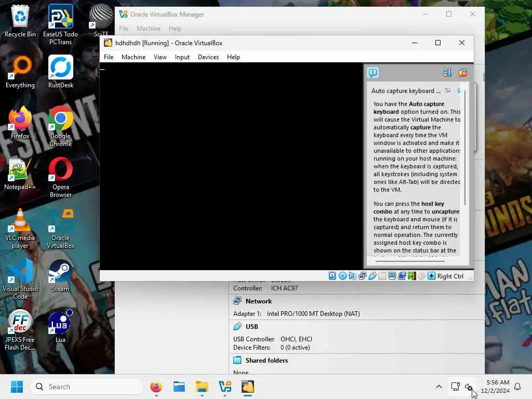Select EaseUS Todo PCTrans desktop icon
This screenshot has width=532, height=399.
(x=60, y=24)
